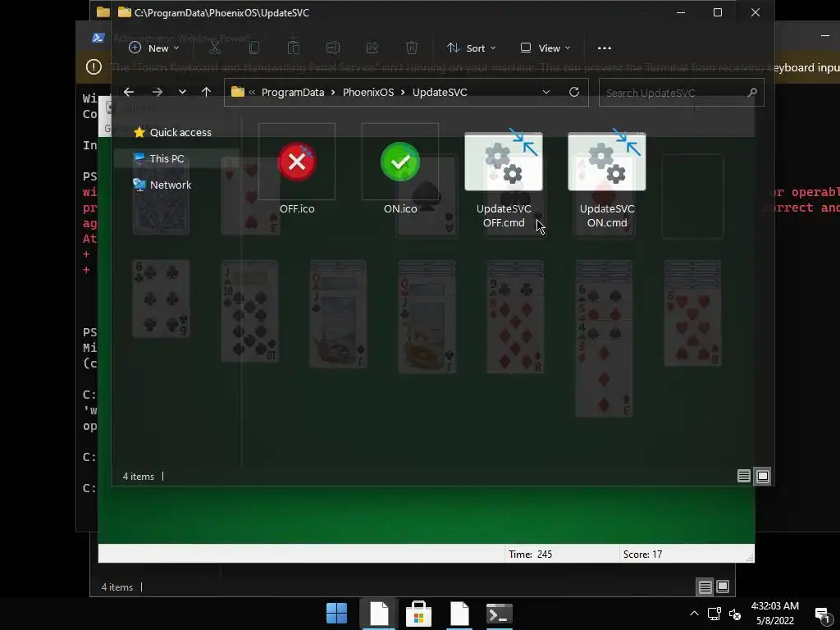The height and width of the screenshot is (630, 840).
Task: Click the six of clubs Solitaire card
Action: click(x=161, y=299)
